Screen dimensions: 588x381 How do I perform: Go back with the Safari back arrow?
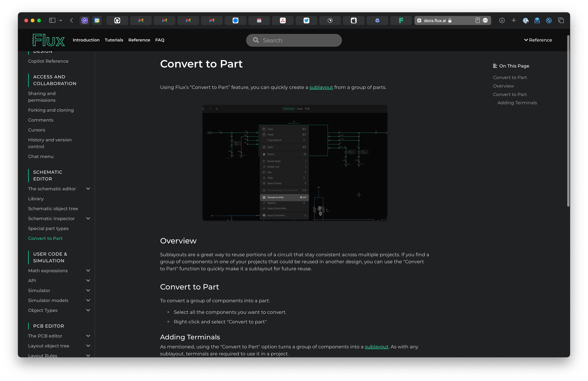point(71,20)
